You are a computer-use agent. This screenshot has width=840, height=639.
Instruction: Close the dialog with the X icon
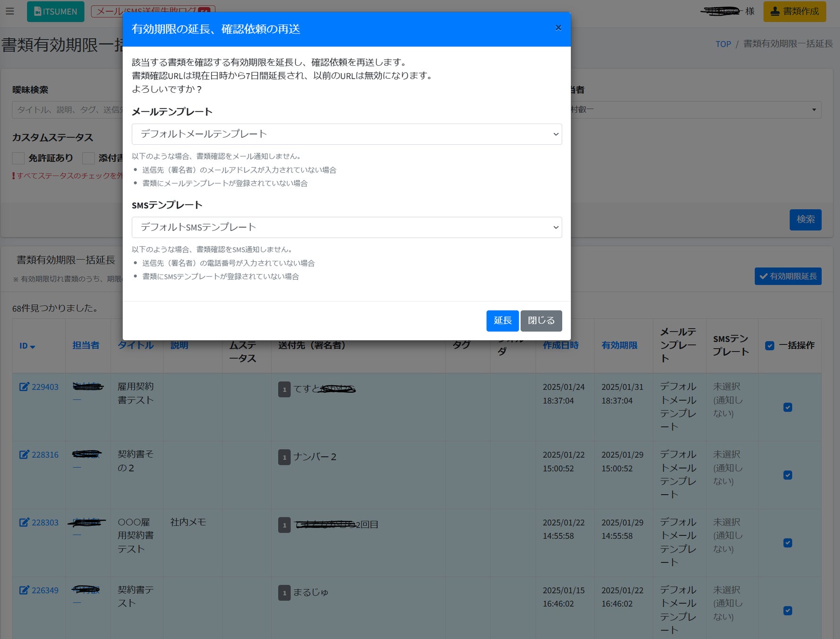click(x=558, y=28)
